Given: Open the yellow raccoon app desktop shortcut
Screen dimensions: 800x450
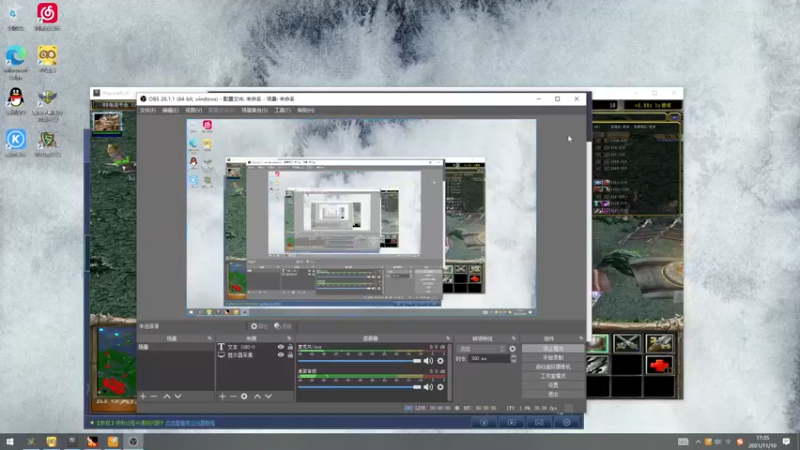Looking at the screenshot, I should tap(47, 59).
